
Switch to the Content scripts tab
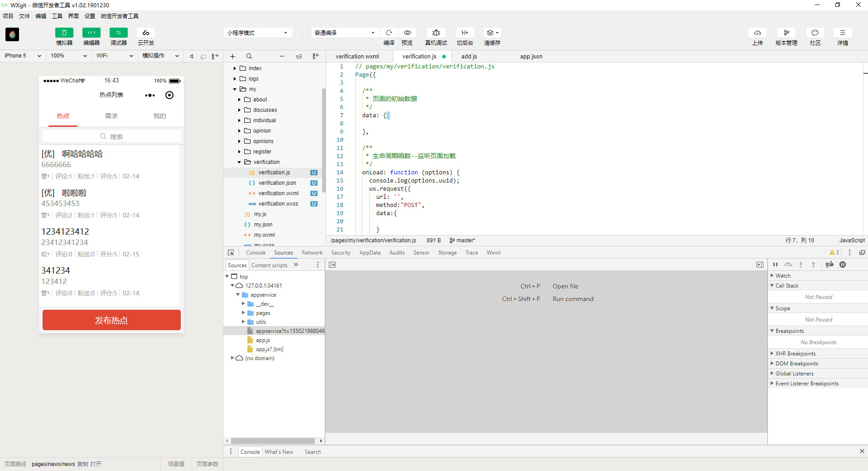tap(269, 265)
